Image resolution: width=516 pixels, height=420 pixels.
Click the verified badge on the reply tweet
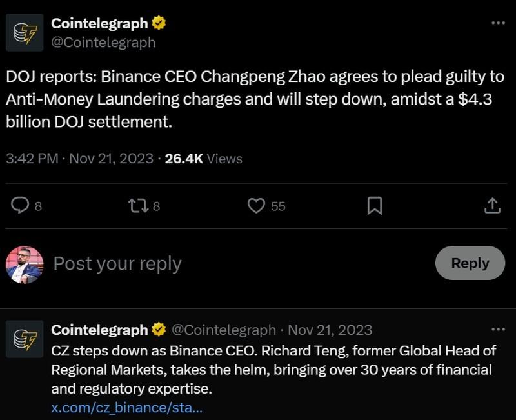[x=159, y=329]
